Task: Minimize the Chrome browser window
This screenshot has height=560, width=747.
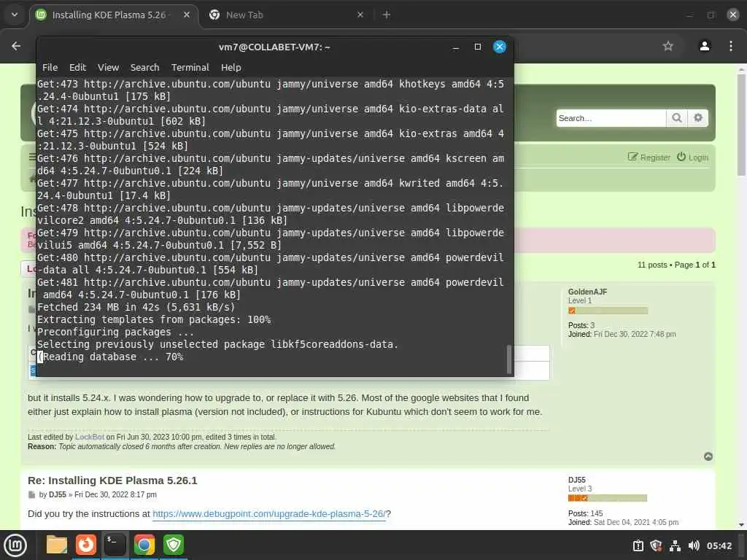Action: click(689, 15)
